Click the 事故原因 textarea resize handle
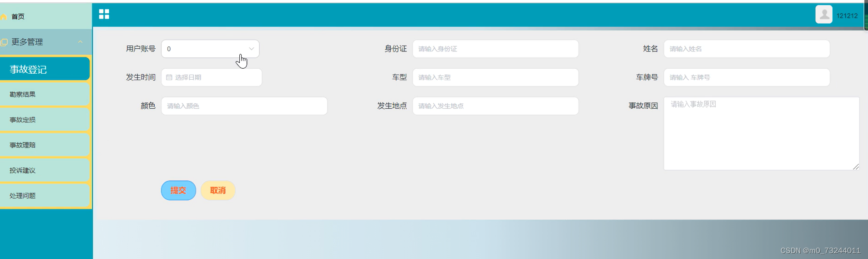This screenshot has height=259, width=868. click(856, 167)
